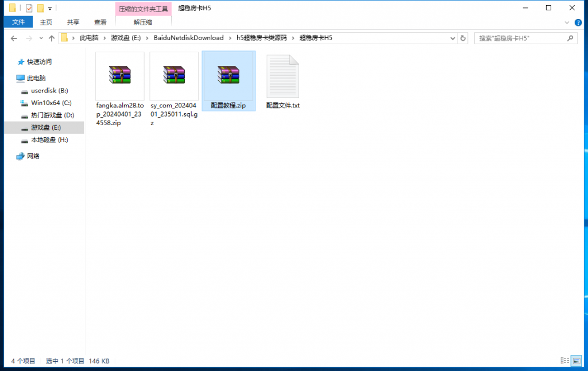Click the Properties icon in quick access toolbar
588x371 pixels.
[29, 9]
